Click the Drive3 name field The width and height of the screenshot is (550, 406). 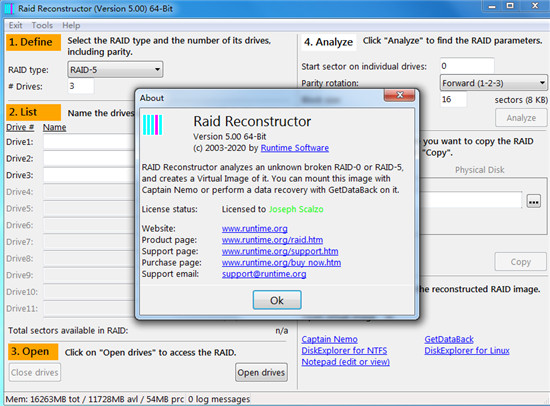(x=89, y=175)
